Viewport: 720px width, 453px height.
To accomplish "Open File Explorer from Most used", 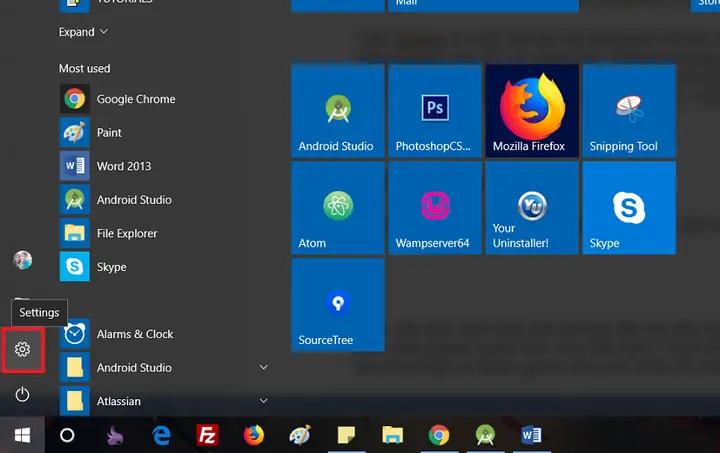I will [108, 233].
